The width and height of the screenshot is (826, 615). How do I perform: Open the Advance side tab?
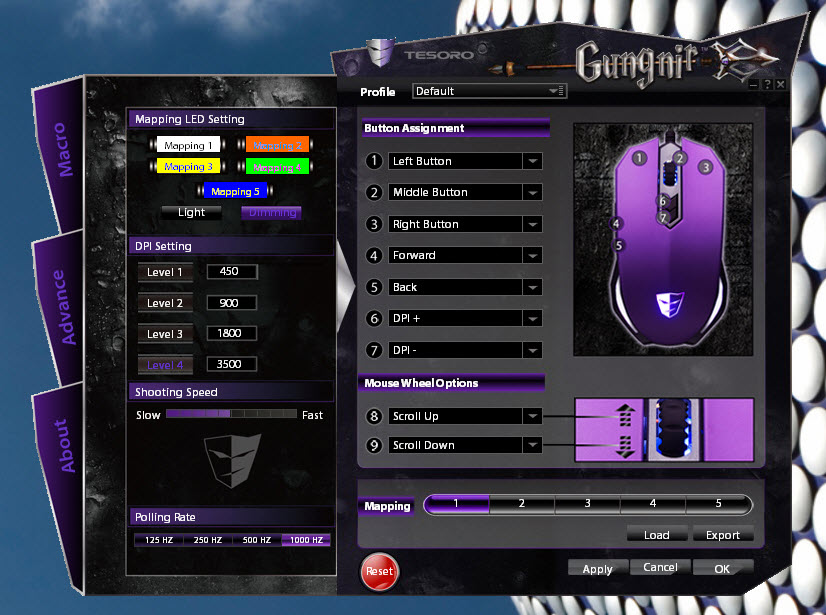(x=63, y=307)
